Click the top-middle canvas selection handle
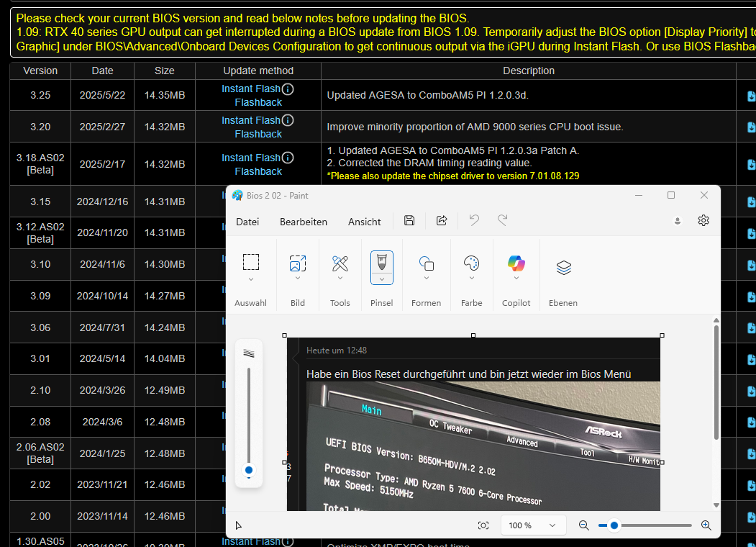 click(x=473, y=335)
